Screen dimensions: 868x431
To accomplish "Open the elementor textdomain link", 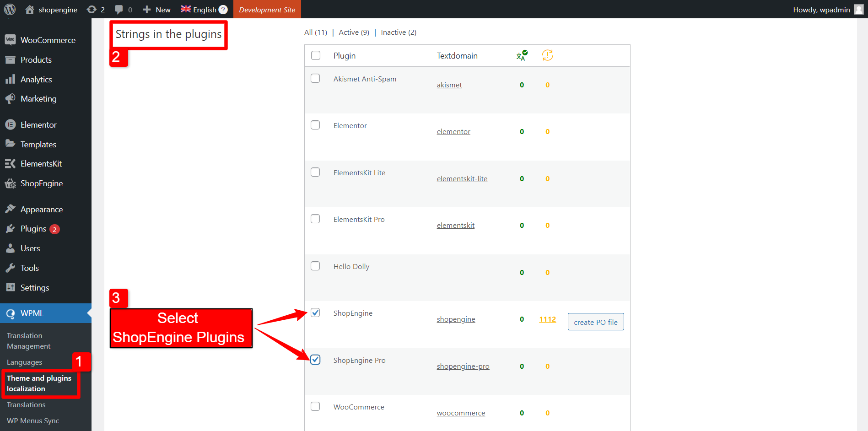I will [453, 131].
